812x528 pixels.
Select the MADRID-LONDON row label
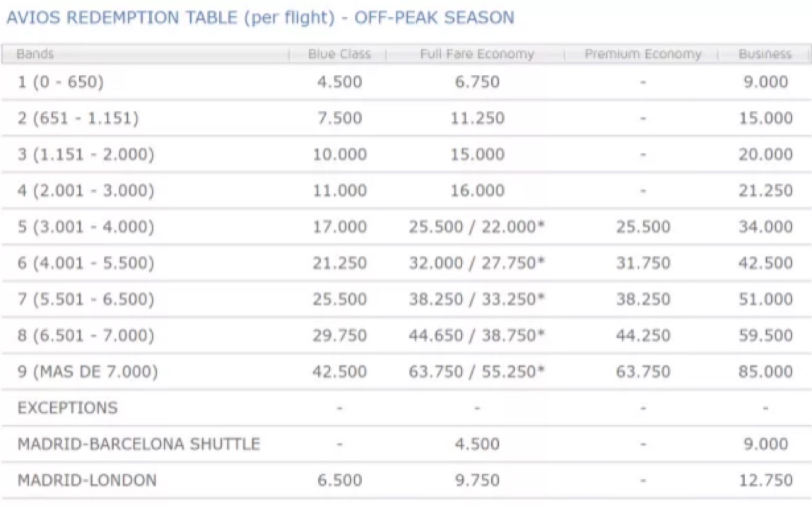click(87, 481)
